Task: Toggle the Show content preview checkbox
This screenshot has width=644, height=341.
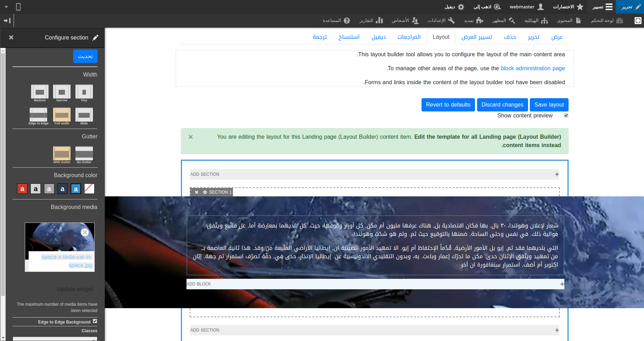Action: pos(566,115)
